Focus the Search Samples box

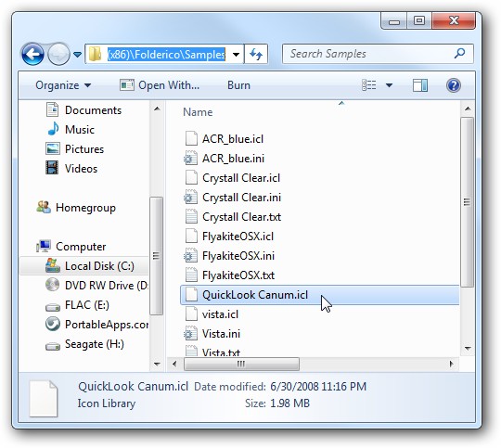coord(377,54)
